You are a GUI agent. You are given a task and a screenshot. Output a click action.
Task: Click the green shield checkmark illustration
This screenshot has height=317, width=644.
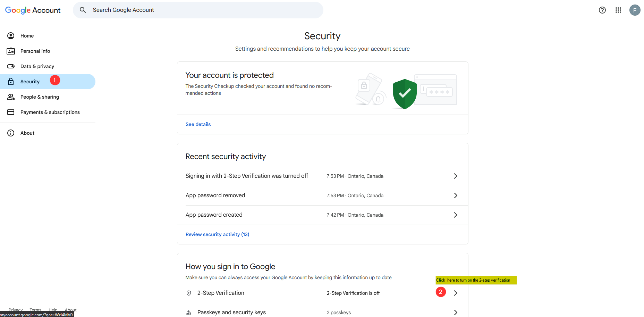(405, 93)
